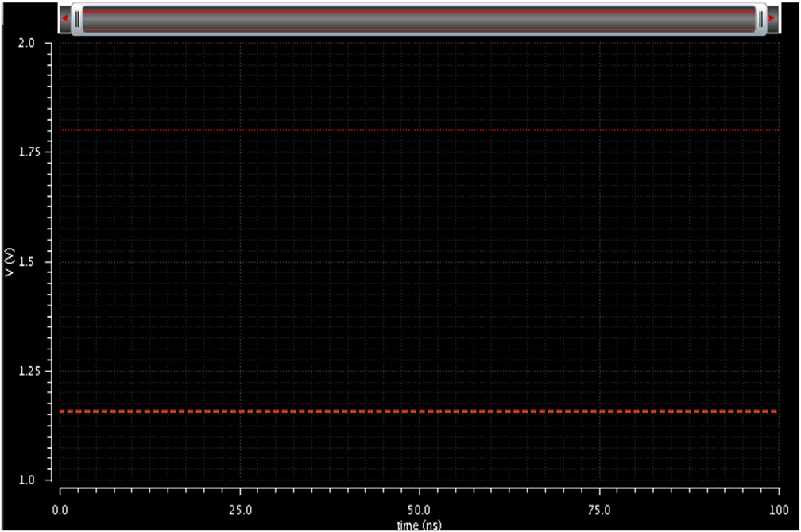Image resolution: width=801 pixels, height=532 pixels.
Task: Click the left grip handle of zoom slider
Action: [x=77, y=18]
